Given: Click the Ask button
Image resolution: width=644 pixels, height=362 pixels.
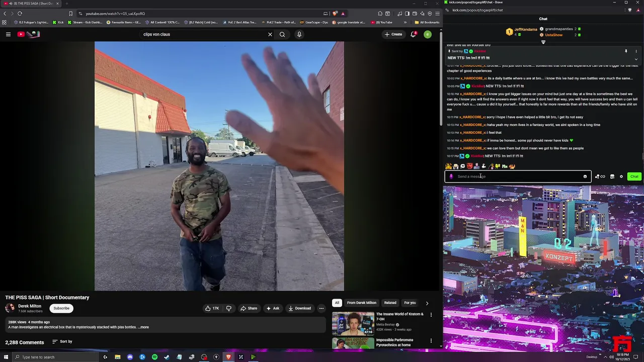Looking at the screenshot, I should coord(273,308).
